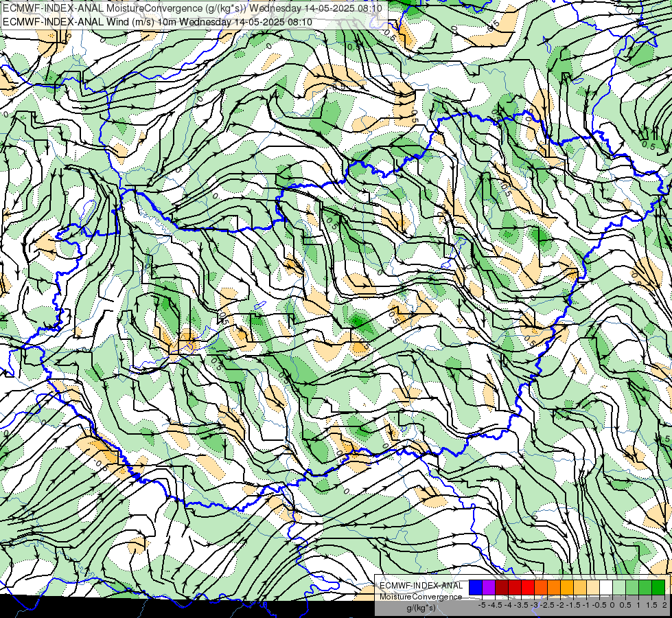Click the -2 legend tick value

(560, 605)
